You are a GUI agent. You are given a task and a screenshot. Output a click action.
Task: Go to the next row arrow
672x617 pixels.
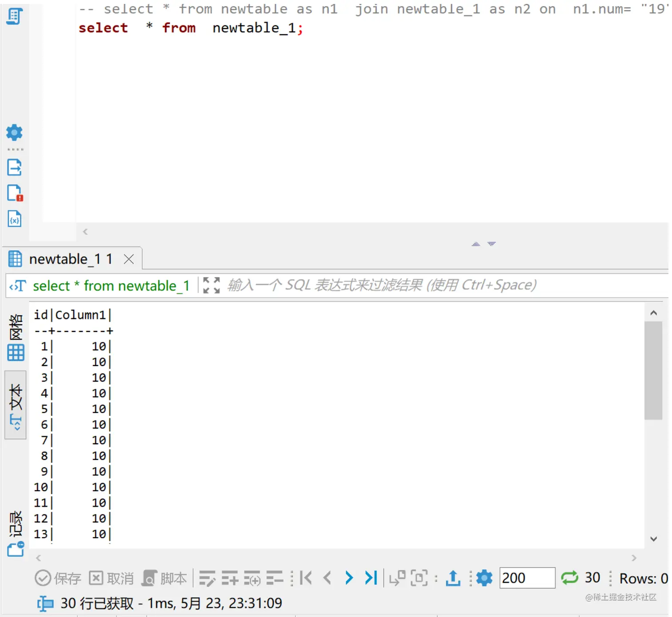point(349,578)
